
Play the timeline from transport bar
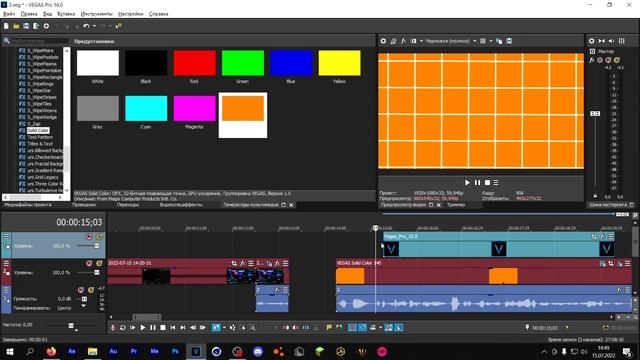tap(142, 327)
